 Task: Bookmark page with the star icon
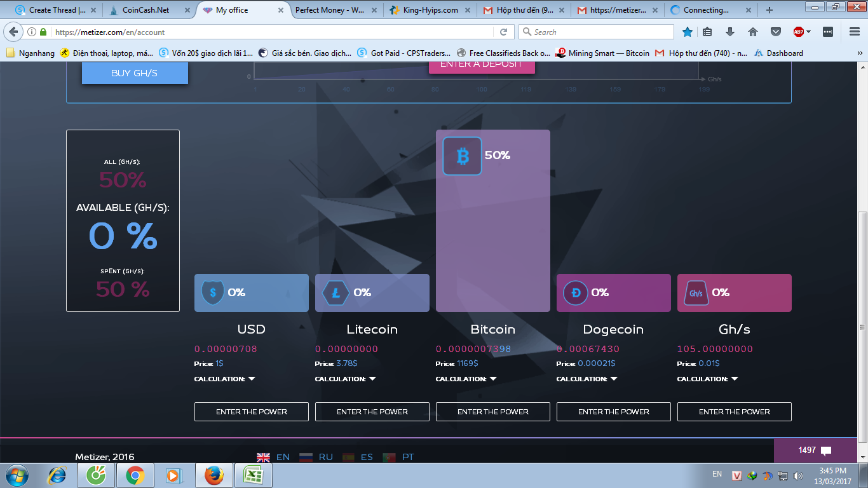[687, 32]
